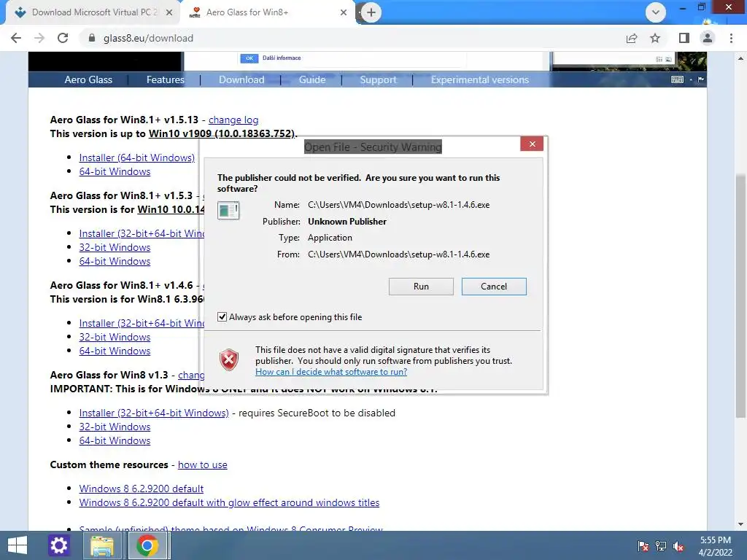Screen dimensions: 747x560
Task: Click the red shield warning icon
Action: (x=229, y=360)
